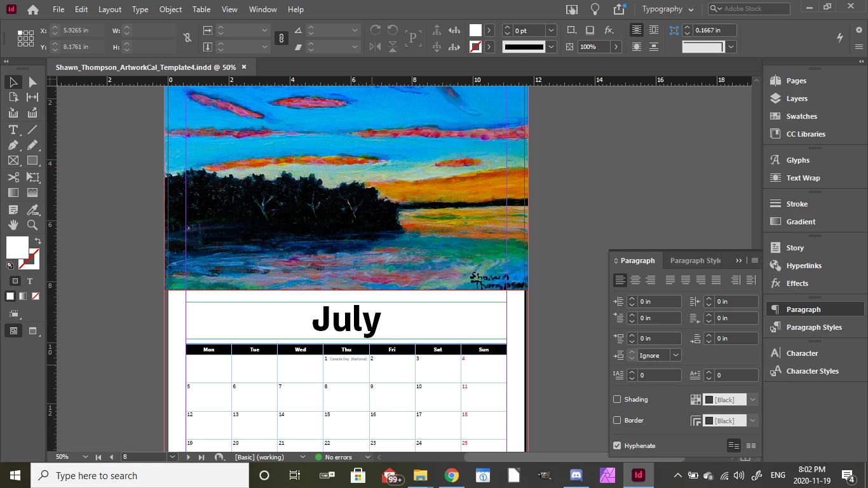
Task: Select the Eyedropper tool
Action: (x=32, y=210)
